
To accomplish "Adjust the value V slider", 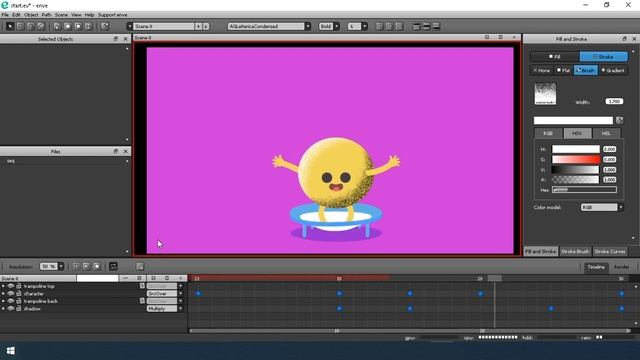I will [x=576, y=170].
